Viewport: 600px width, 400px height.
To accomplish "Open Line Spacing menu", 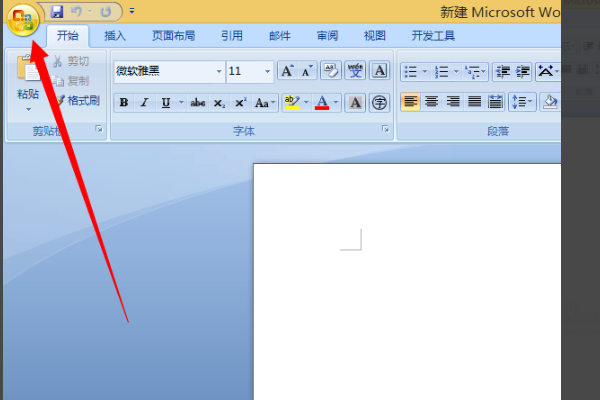I will tap(522, 102).
